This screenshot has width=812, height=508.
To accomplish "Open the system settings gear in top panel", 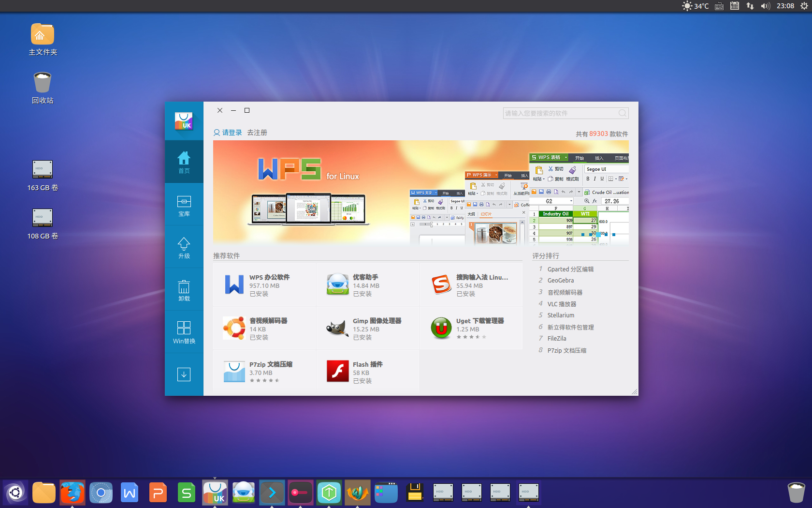I will tap(804, 6).
